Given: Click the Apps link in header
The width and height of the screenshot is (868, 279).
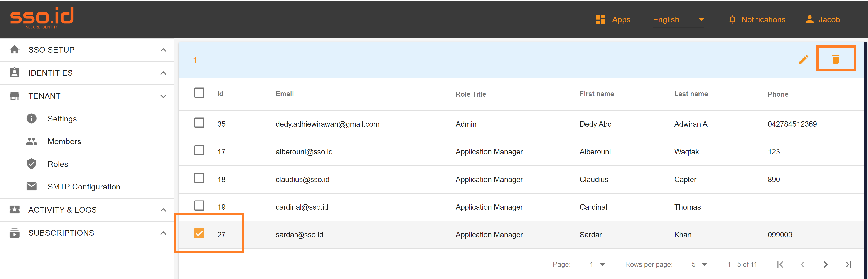Looking at the screenshot, I should (621, 19).
